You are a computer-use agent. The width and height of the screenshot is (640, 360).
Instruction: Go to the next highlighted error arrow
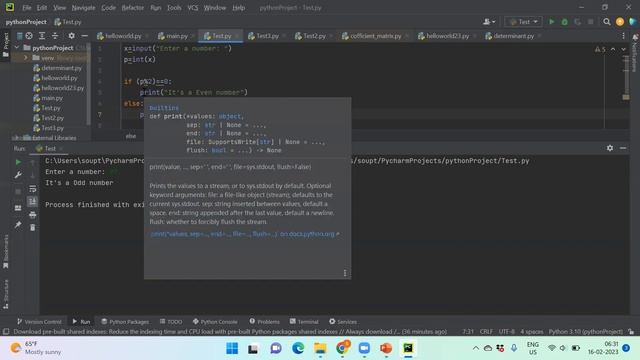[623, 49]
